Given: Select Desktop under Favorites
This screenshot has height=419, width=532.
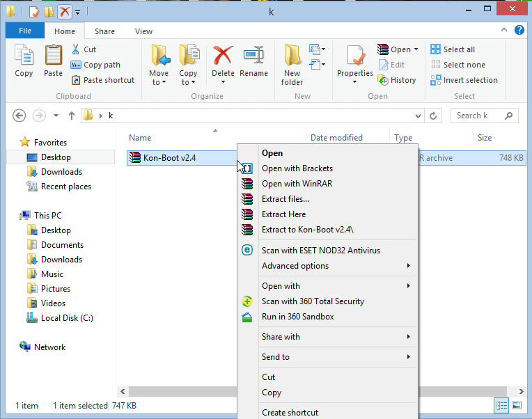Looking at the screenshot, I should 61,157.
